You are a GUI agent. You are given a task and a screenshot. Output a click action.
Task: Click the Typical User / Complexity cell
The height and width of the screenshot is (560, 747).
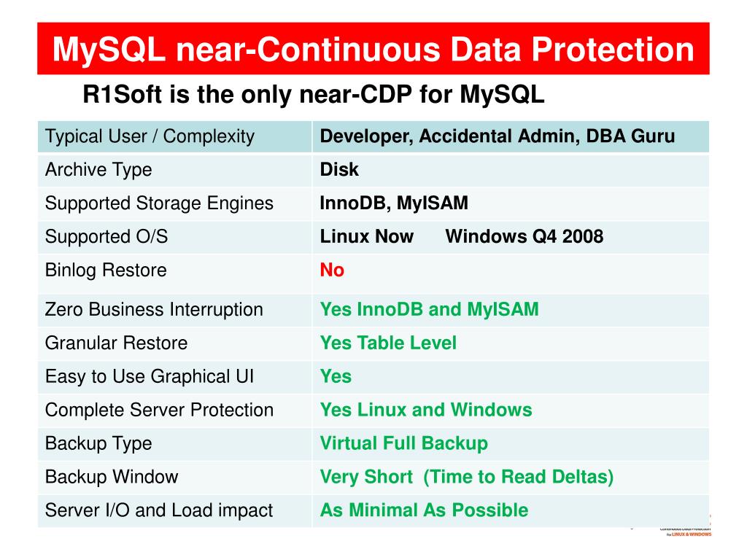(x=150, y=136)
